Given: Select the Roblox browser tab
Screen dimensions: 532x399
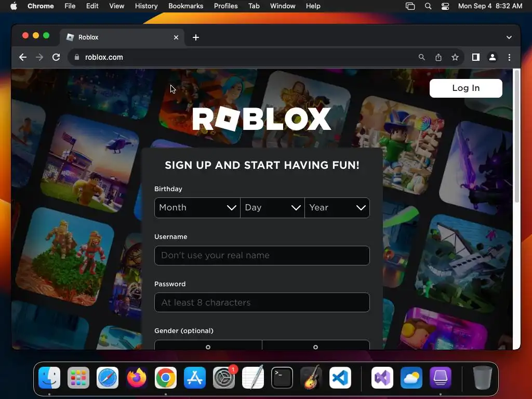Looking at the screenshot, I should 122,37.
